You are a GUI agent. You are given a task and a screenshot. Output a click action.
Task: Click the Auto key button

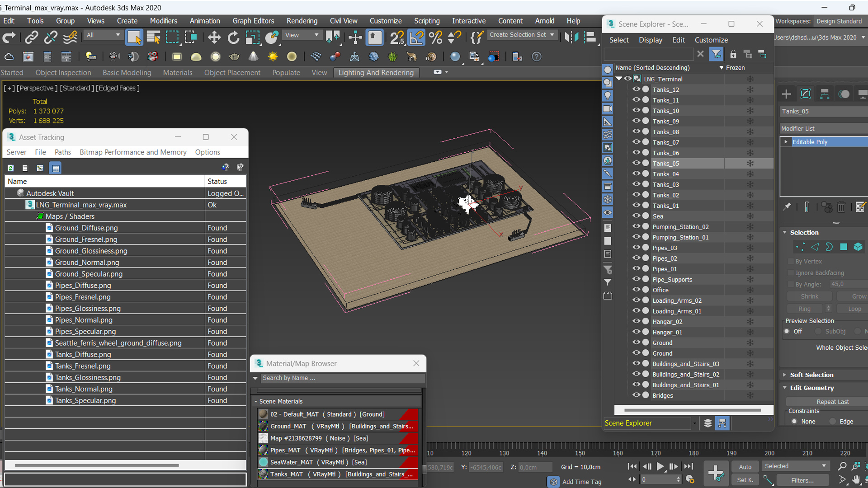[745, 467]
